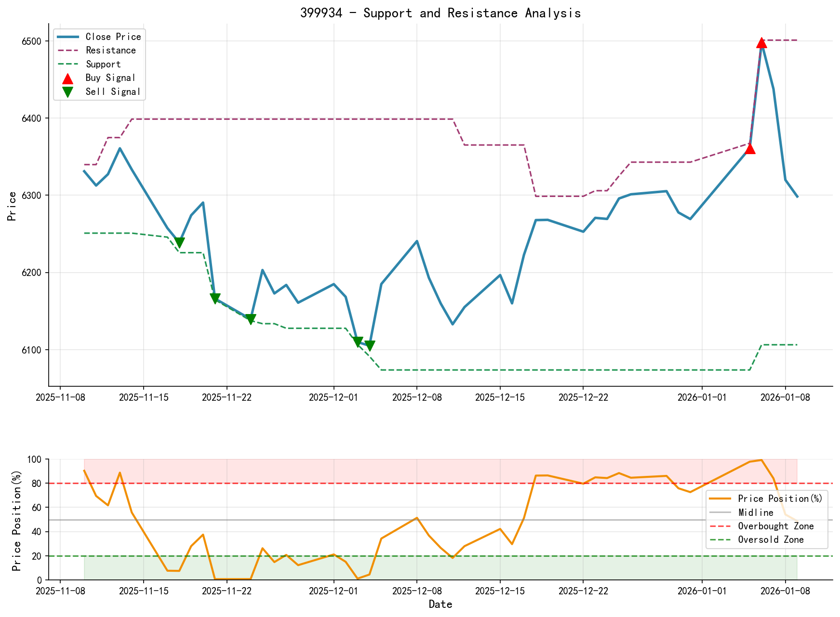
Task: Click the sell signal marker near 2025-11-18
Action: coord(179,242)
